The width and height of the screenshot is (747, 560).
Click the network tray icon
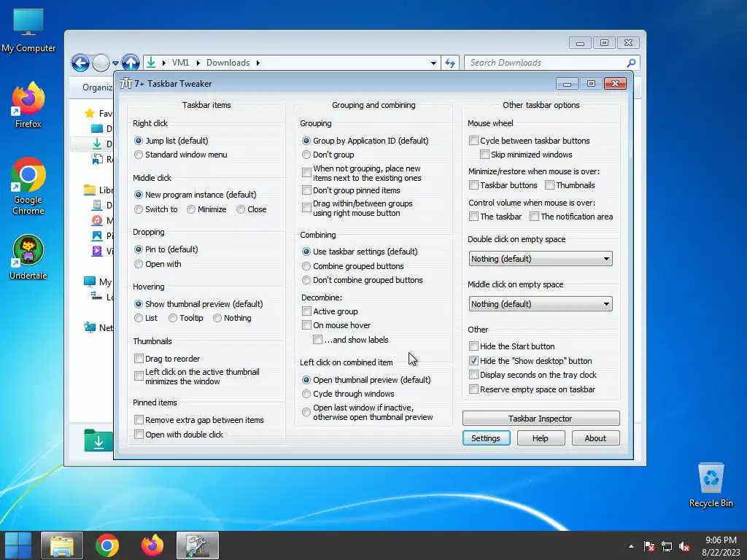(667, 546)
